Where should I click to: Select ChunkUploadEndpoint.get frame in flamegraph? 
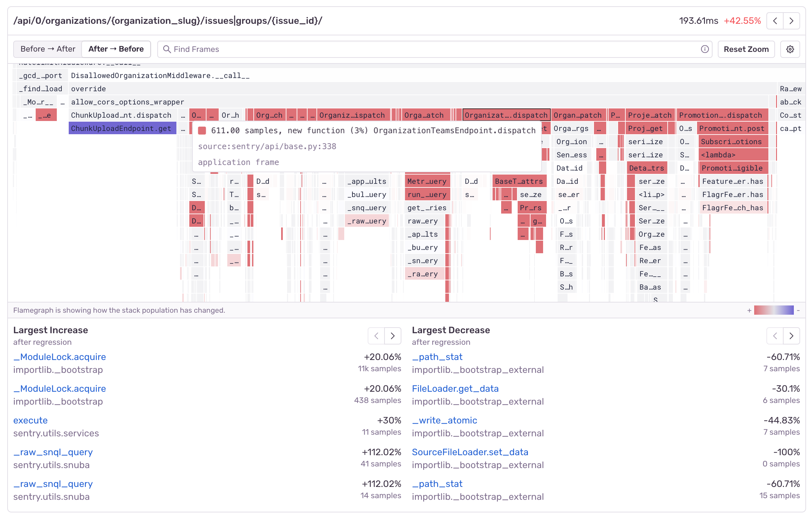point(122,129)
